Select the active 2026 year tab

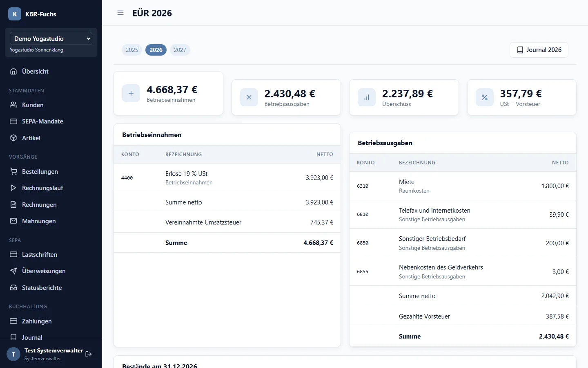[156, 50]
